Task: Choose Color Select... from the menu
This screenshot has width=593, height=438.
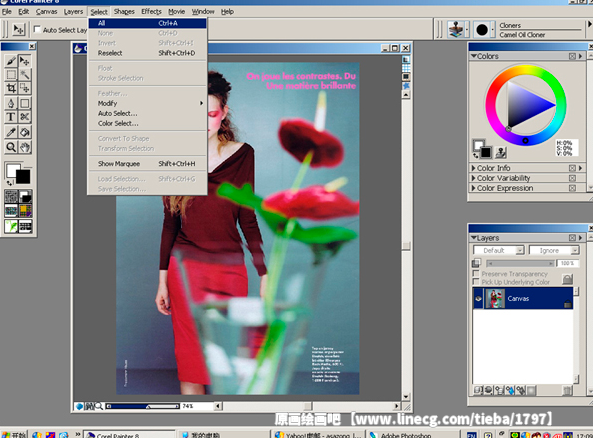Action: [147, 123]
